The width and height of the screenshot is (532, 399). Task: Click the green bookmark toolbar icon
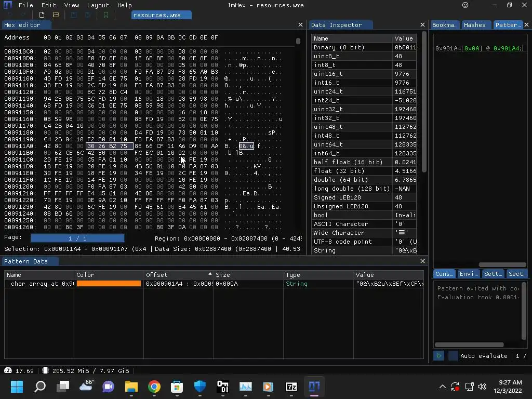106,15
